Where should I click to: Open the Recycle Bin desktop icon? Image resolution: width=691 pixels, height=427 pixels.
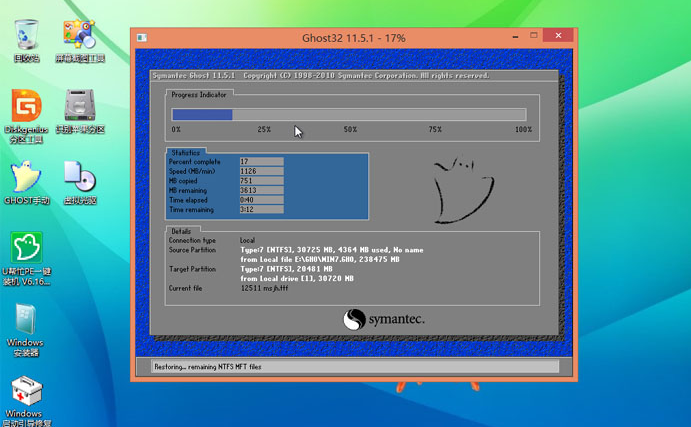tap(26, 41)
